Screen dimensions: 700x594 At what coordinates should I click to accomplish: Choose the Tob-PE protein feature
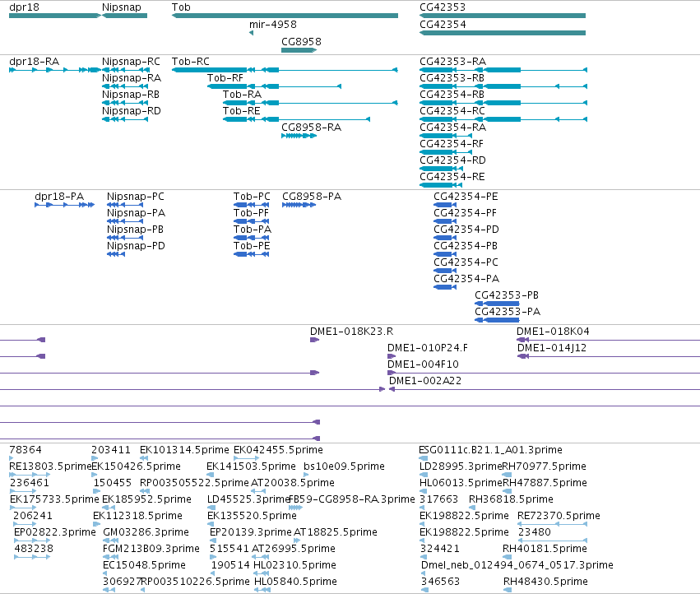252,254
